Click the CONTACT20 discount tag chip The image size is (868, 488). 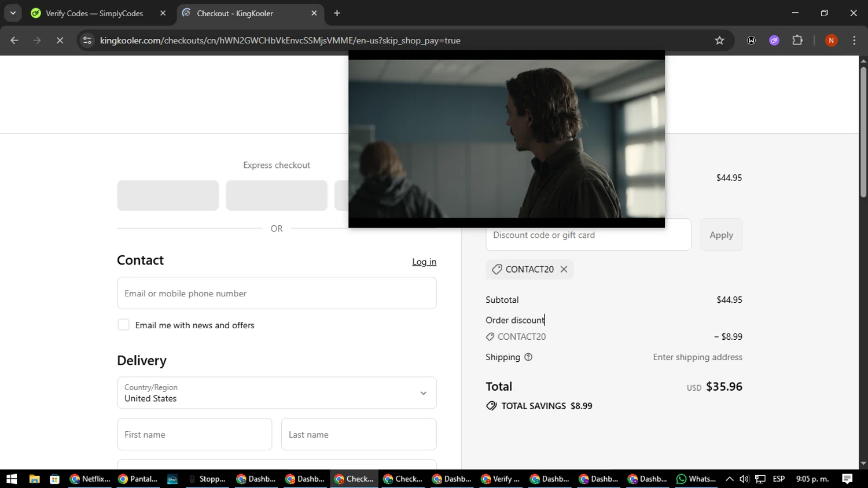pyautogui.click(x=529, y=269)
